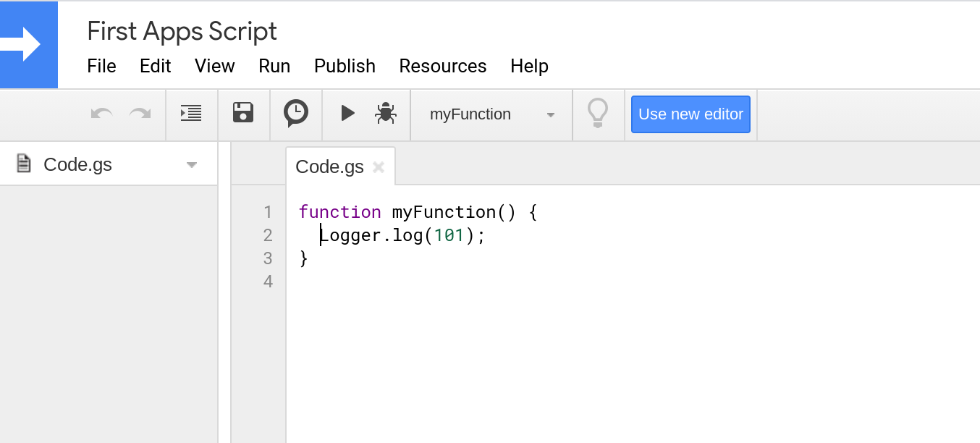Select the Code.gs editor tab
The height and width of the screenshot is (443, 980).
(341, 166)
